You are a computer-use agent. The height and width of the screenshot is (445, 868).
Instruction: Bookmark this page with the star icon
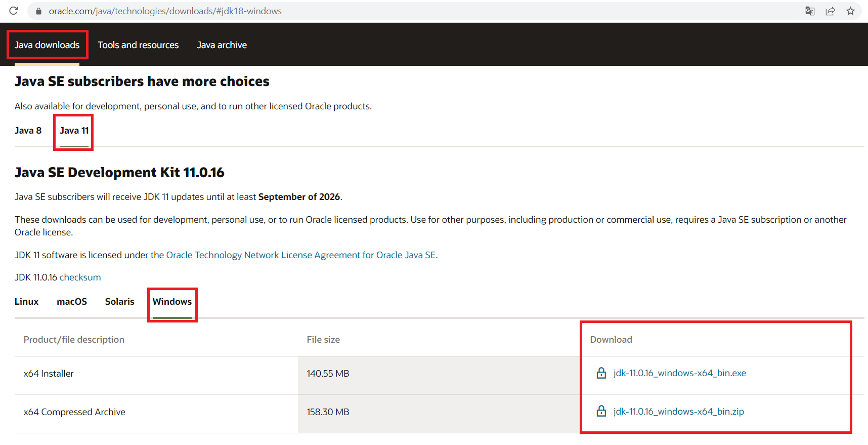click(x=850, y=11)
